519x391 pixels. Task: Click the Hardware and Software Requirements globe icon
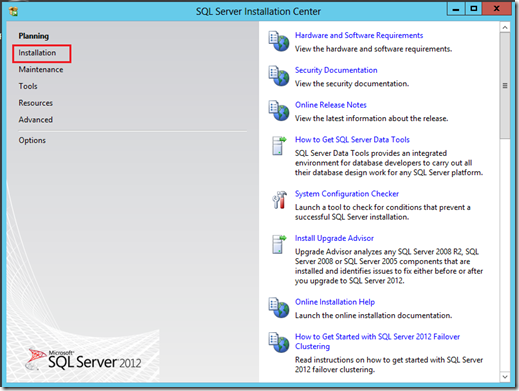(279, 41)
